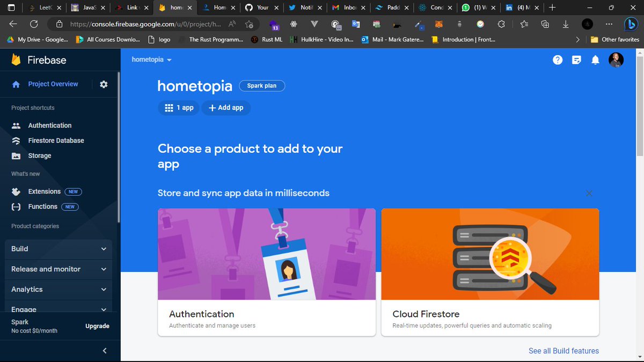Click the browser back arrow
The width and height of the screenshot is (644, 362).
(13, 24)
